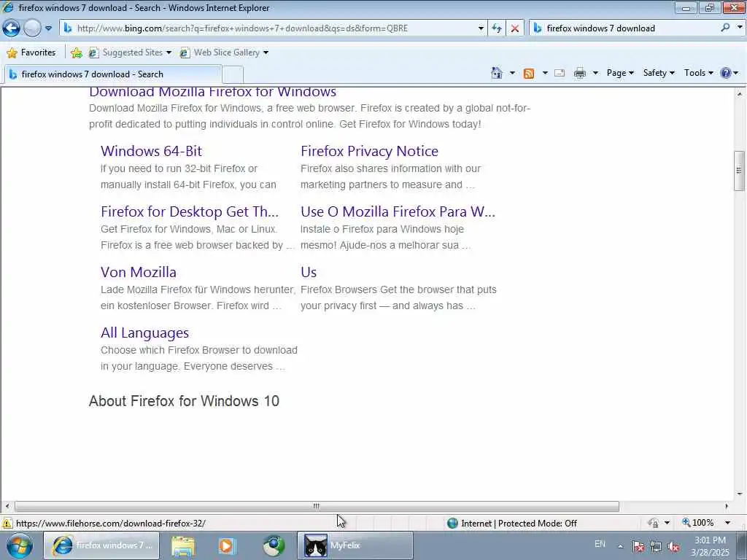Click the EN language indicator
The height and width of the screenshot is (560, 747).
(x=600, y=544)
